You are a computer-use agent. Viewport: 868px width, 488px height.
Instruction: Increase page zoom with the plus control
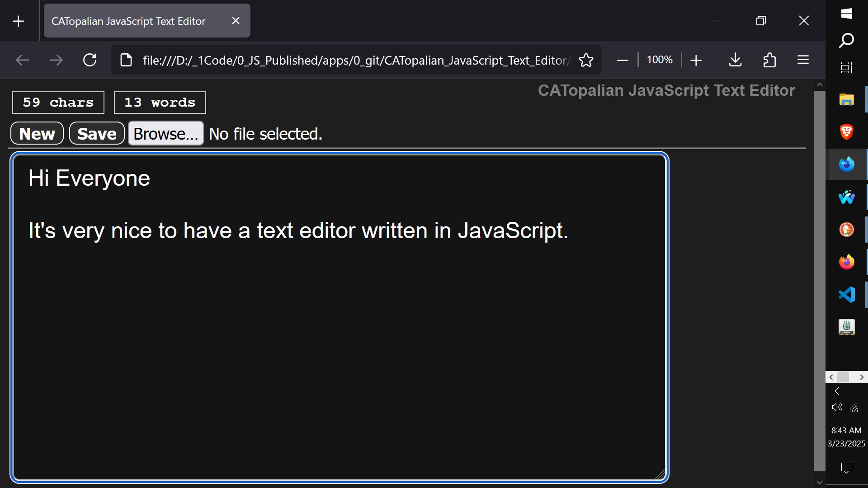(x=696, y=60)
